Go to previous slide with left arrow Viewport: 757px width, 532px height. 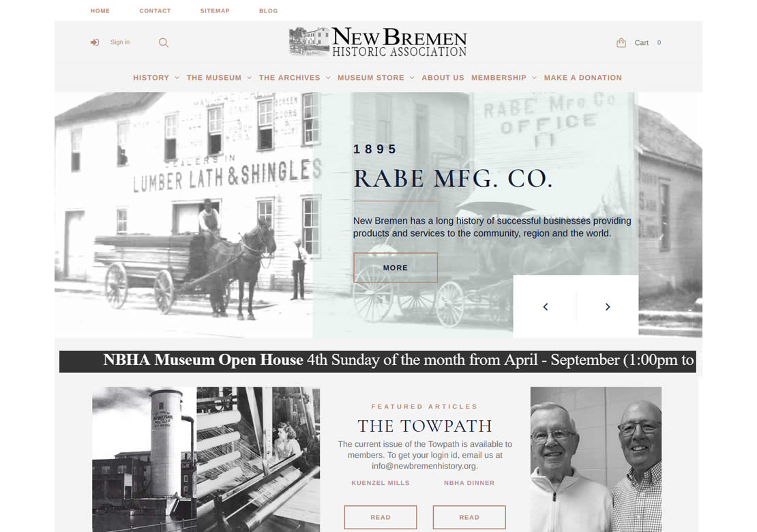pyautogui.click(x=546, y=306)
